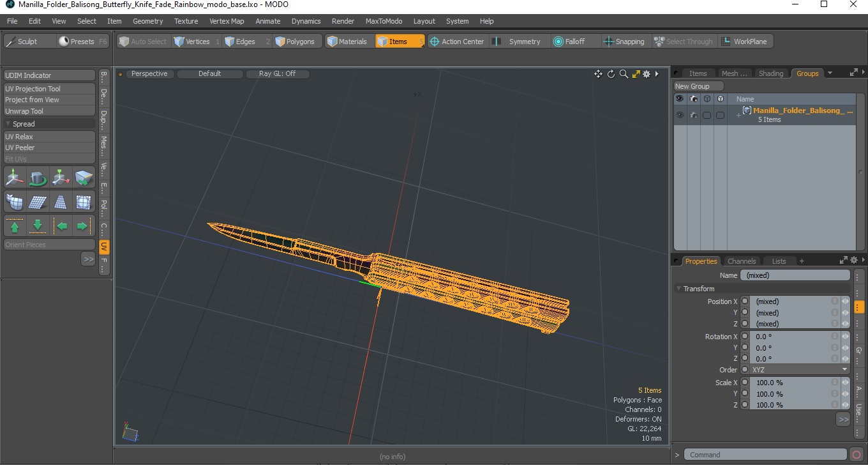The width and height of the screenshot is (868, 465).
Task: Align UVs with the left arrow icon
Action: point(61,225)
